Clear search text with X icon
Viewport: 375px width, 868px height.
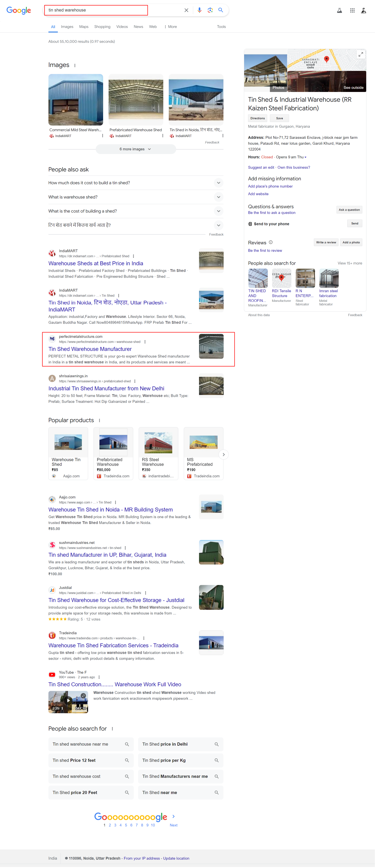(186, 10)
